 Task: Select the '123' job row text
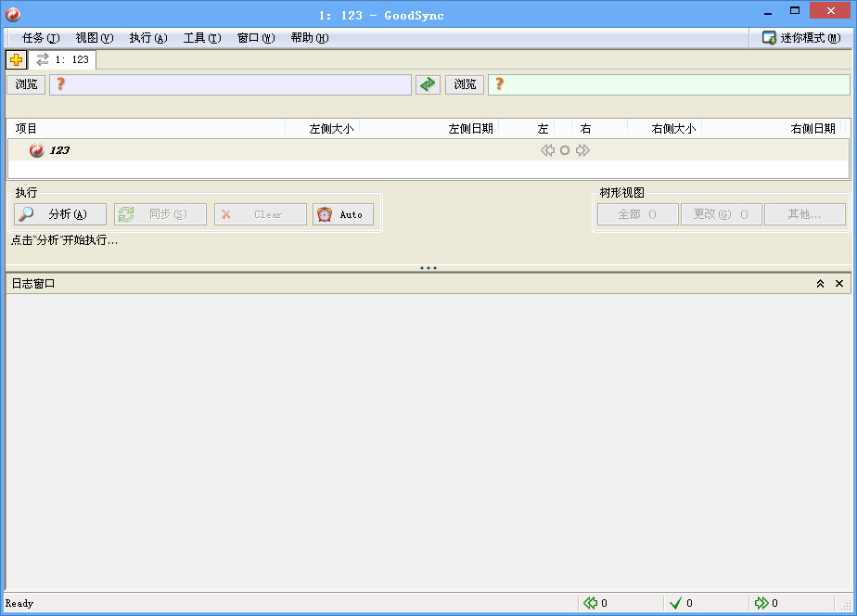(59, 150)
